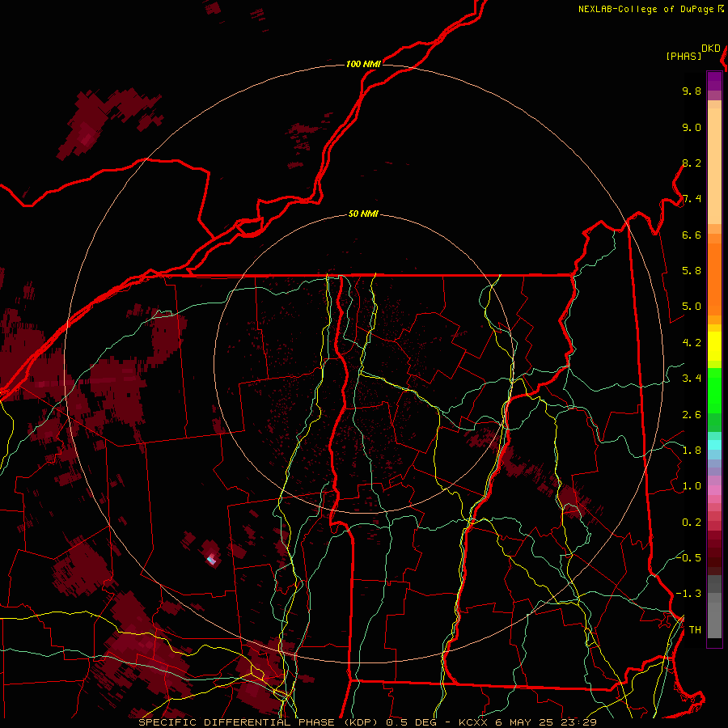The width and height of the screenshot is (728, 728).
Task: Click the [PHAS] legend unit label
Action: (x=684, y=56)
